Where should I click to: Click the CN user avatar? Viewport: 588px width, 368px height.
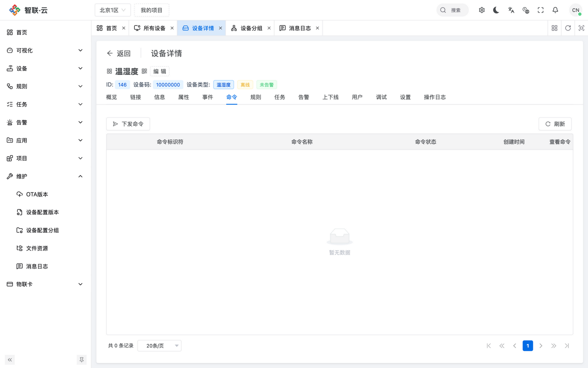pyautogui.click(x=576, y=10)
